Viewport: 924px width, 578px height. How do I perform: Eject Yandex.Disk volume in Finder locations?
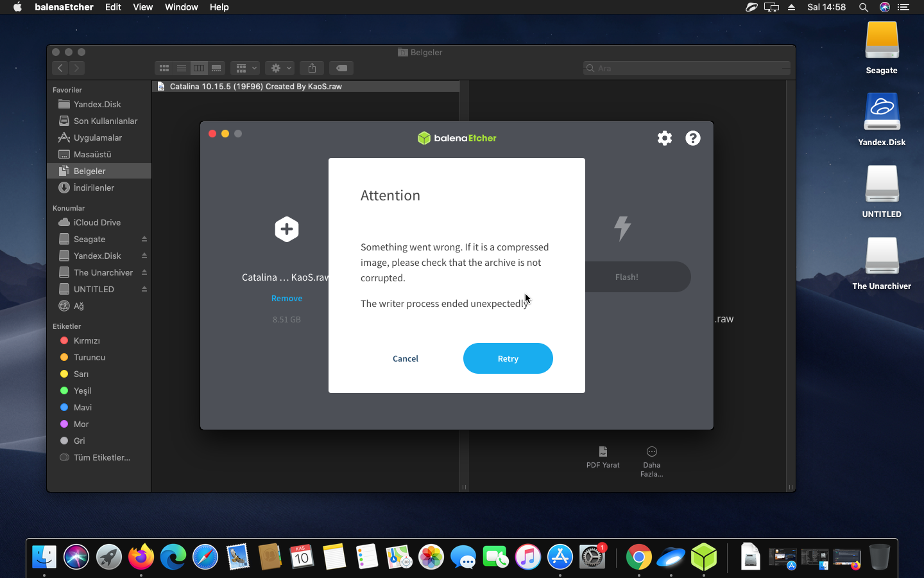pos(144,256)
